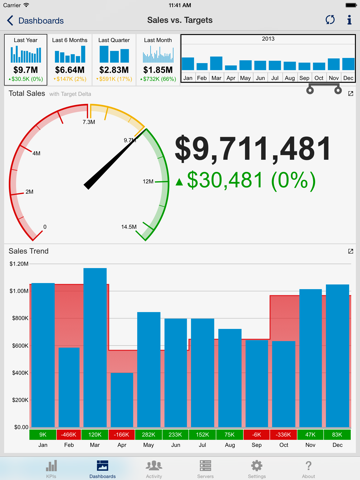Tap the refresh icon in header

tap(330, 20)
